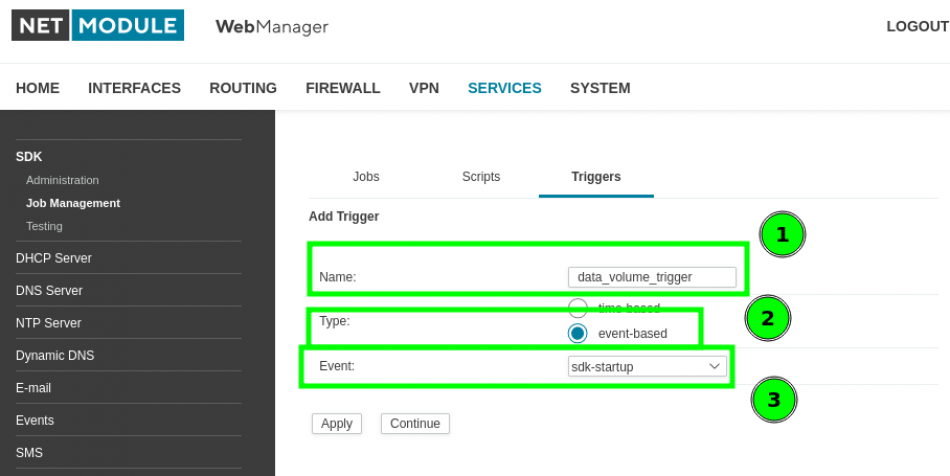
Task: Go to the FIREWALL menu
Action: point(343,88)
